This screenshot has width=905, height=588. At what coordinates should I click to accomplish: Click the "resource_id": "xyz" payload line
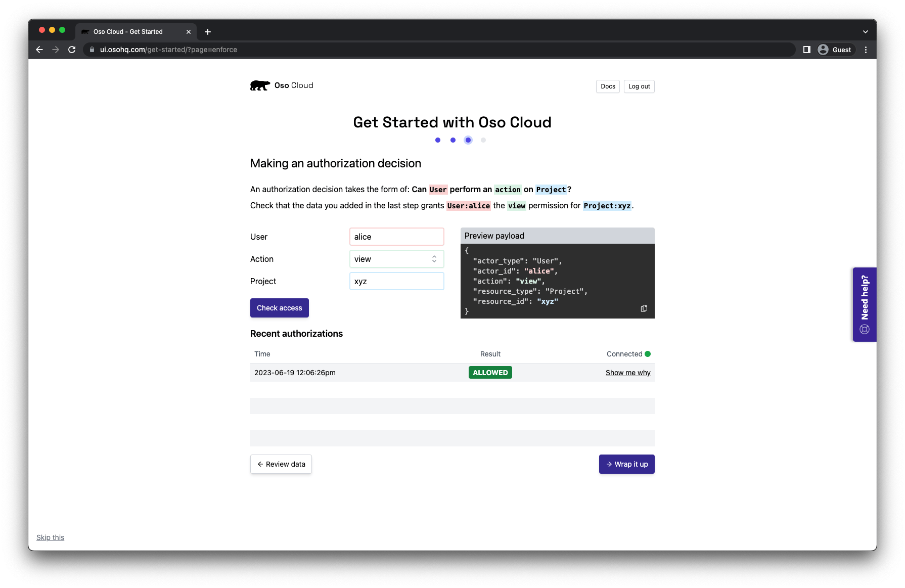515,301
